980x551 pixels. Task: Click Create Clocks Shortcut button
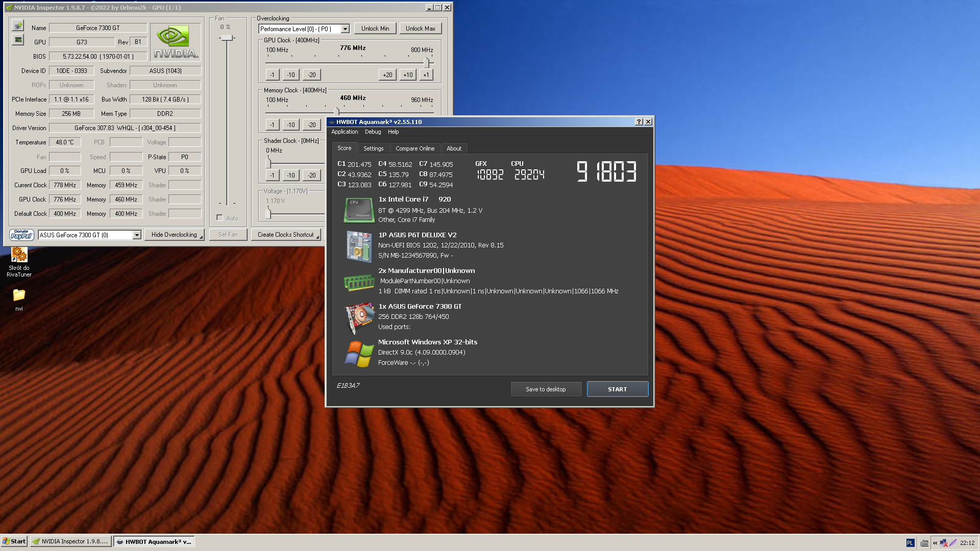286,235
